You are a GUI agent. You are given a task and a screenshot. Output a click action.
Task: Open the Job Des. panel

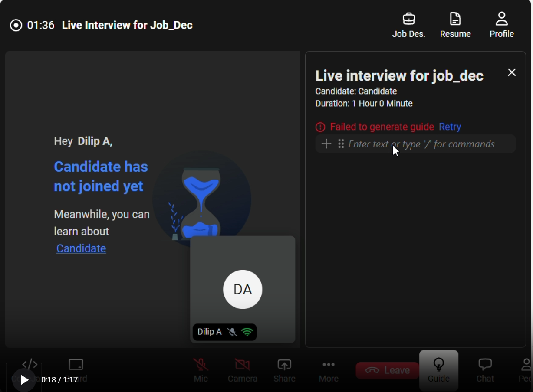(408, 24)
